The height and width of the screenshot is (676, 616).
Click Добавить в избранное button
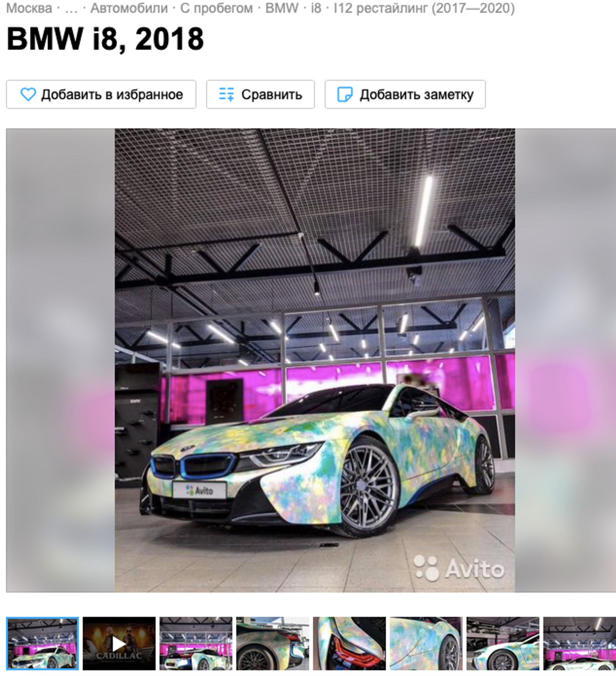(101, 94)
